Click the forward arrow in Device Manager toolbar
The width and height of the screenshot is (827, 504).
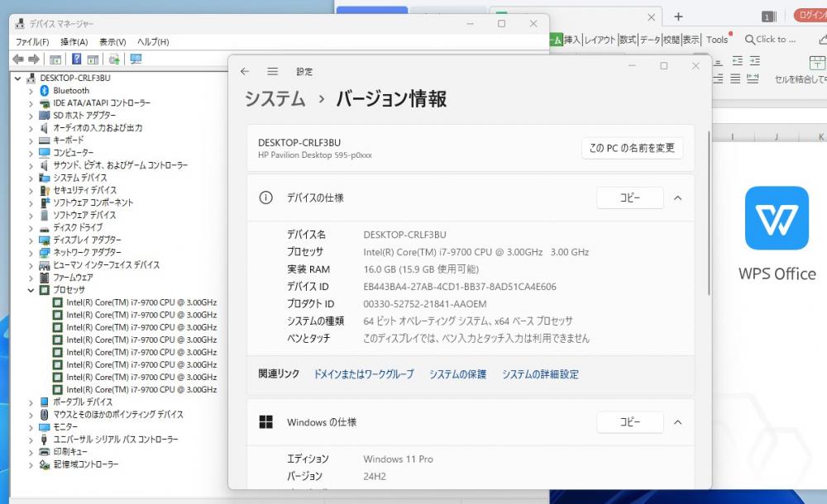click(34, 59)
